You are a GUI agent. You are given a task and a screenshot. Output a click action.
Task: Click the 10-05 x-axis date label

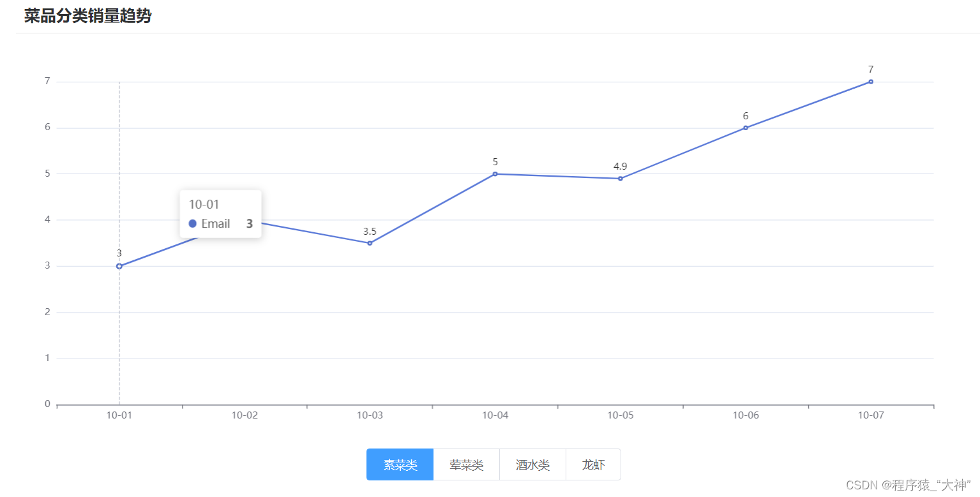pyautogui.click(x=621, y=415)
